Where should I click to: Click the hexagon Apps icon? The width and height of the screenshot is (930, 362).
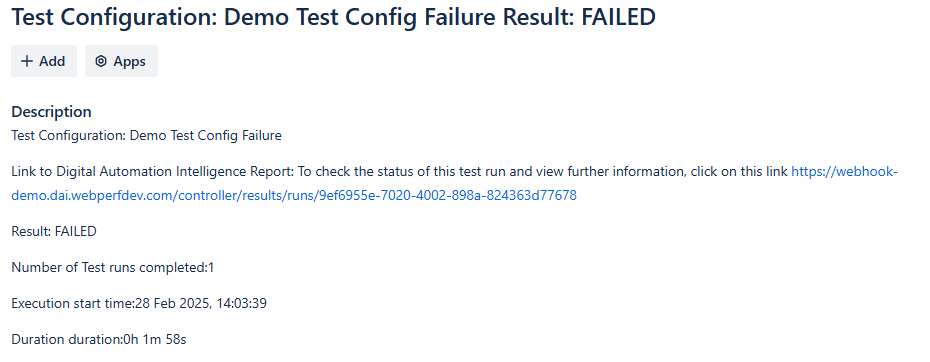(101, 61)
